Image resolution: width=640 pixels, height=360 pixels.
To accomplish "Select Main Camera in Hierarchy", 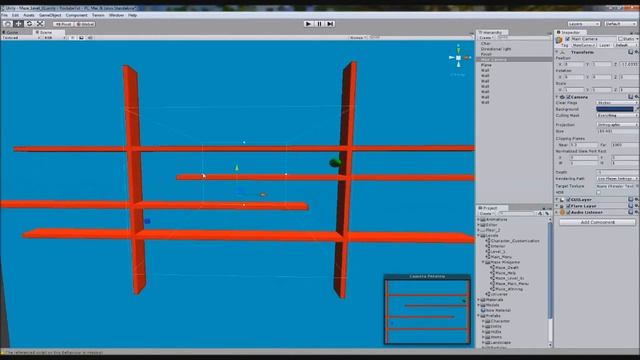I will click(x=514, y=60).
